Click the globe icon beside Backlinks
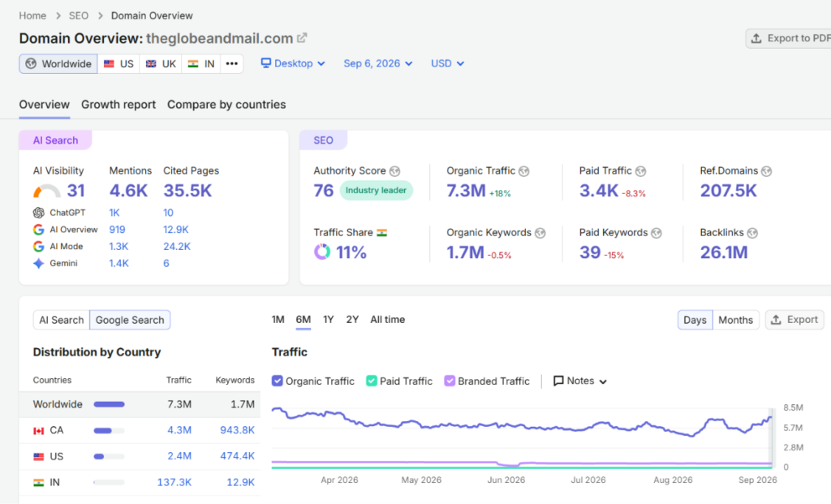This screenshot has width=831, height=504. (752, 233)
